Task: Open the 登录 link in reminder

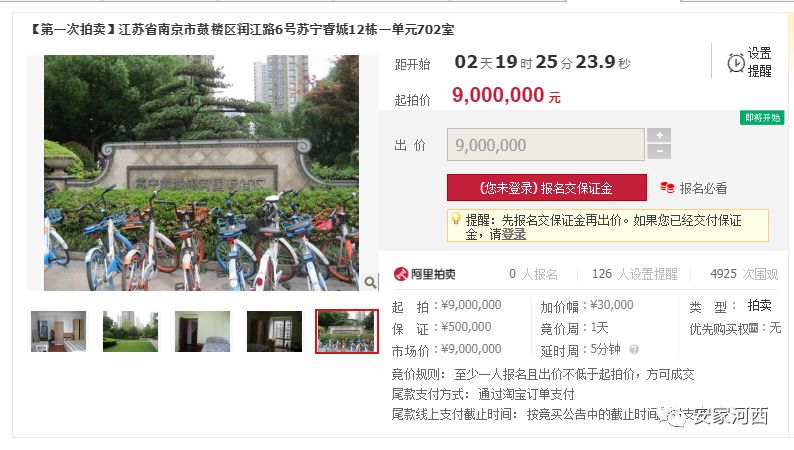Action: click(513, 234)
